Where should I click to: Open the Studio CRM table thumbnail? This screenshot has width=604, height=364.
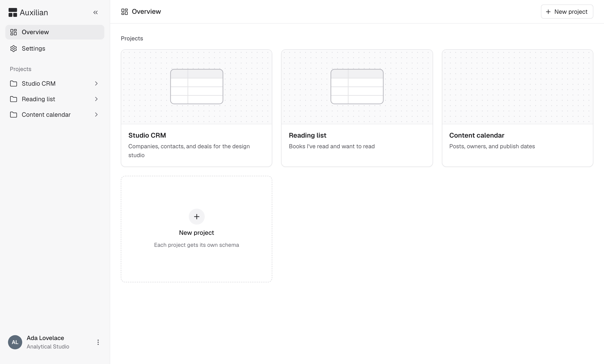click(x=197, y=87)
